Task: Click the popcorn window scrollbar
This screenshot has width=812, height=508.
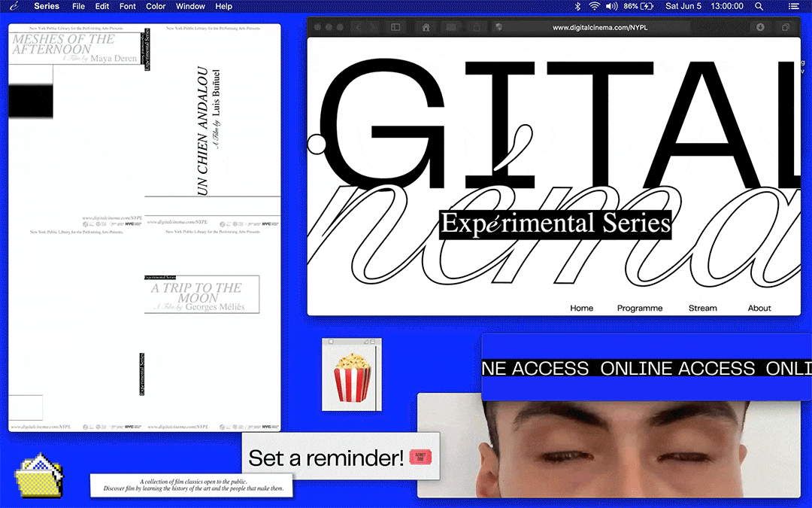Action: pos(378,378)
